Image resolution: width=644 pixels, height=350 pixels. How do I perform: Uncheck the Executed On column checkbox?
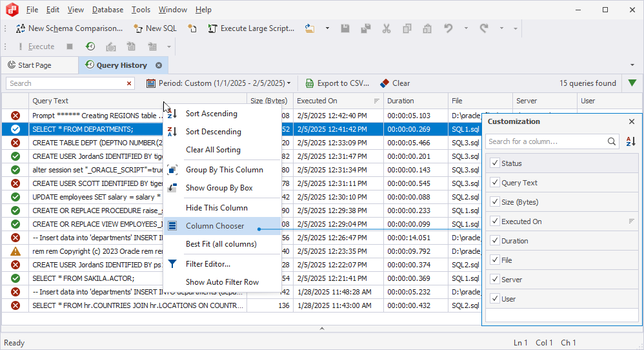[x=495, y=221]
